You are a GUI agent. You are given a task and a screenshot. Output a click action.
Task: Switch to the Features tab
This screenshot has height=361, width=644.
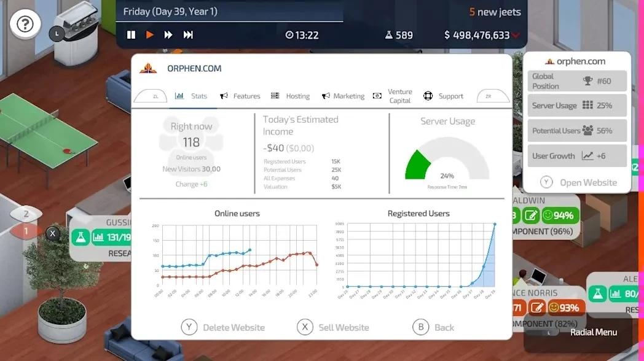[240, 96]
